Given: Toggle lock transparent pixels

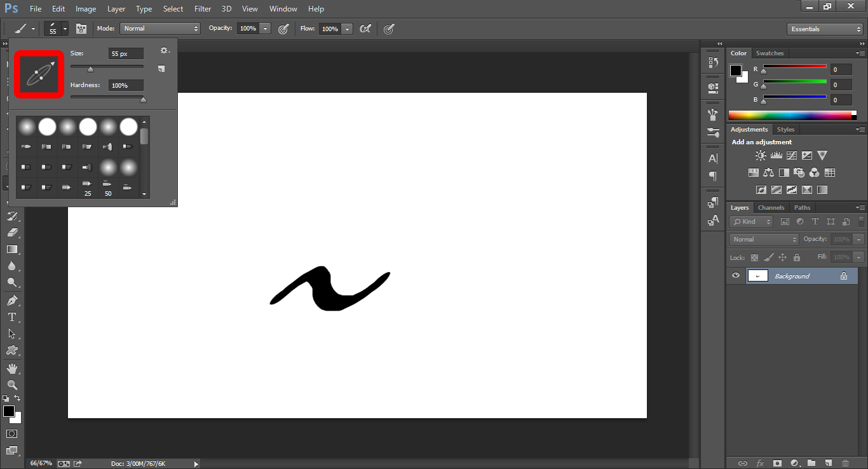Looking at the screenshot, I should point(755,257).
